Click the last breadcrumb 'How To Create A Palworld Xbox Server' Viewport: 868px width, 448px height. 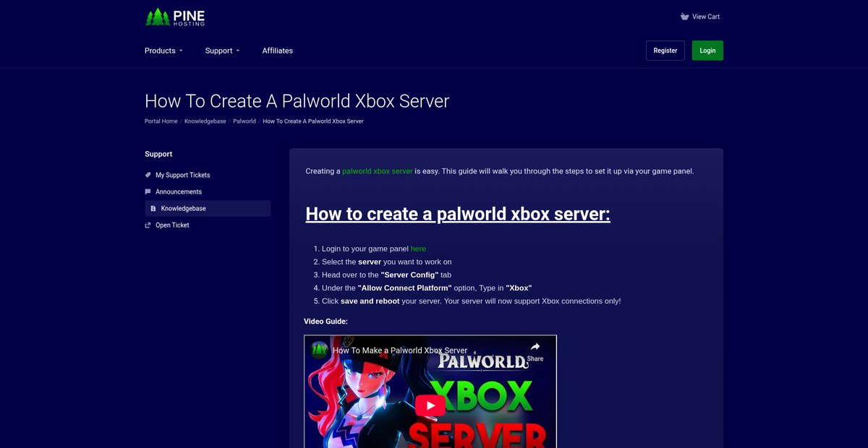tap(313, 121)
